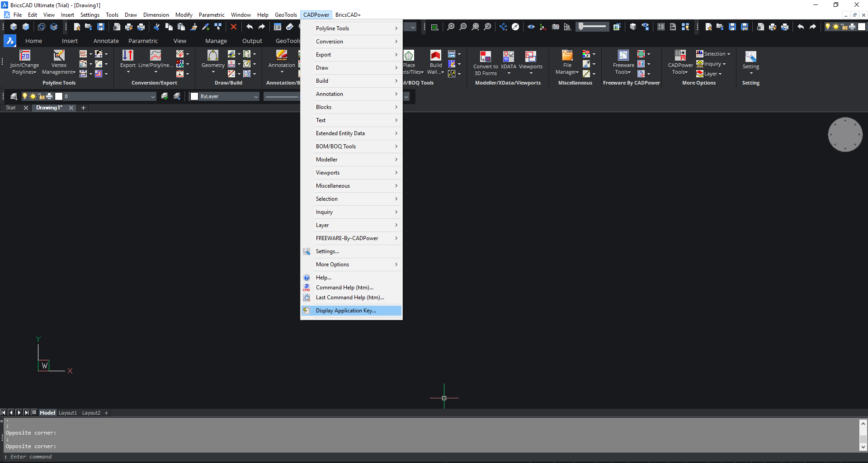Click the Look From eye icon
868x463 pixels.
tap(531, 27)
